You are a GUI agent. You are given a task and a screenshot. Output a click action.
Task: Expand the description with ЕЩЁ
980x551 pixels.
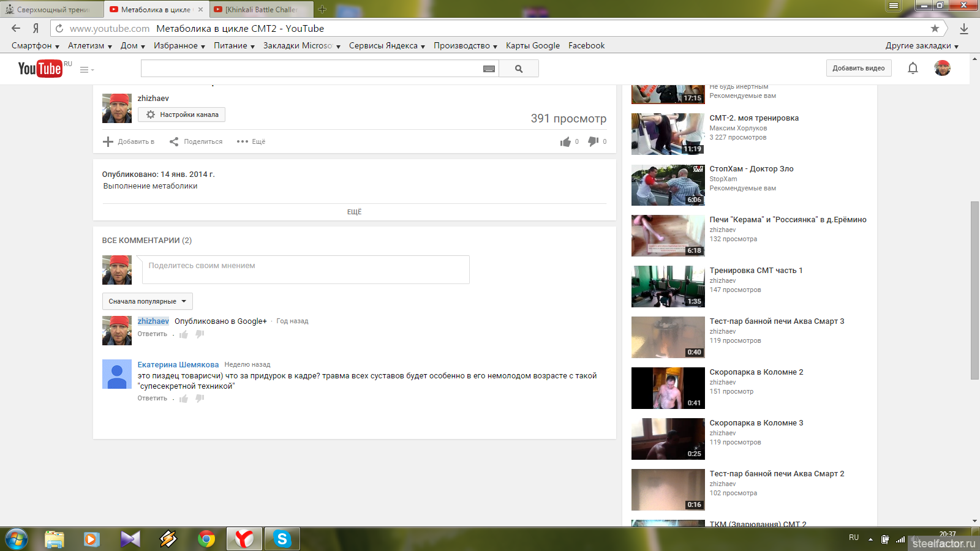(x=354, y=212)
